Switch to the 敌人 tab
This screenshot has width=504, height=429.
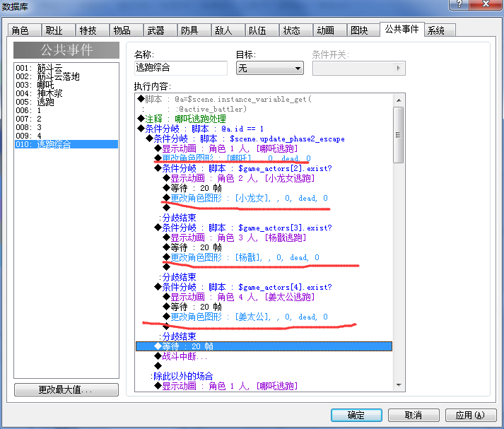coord(228,30)
